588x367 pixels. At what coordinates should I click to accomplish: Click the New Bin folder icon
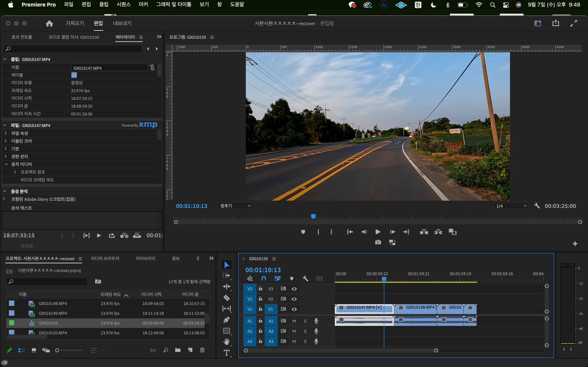(x=178, y=350)
